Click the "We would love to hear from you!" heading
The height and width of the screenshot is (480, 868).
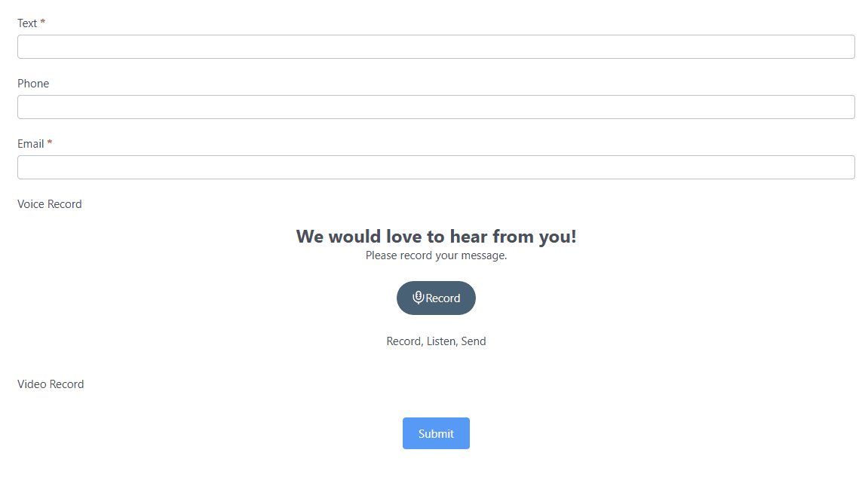[436, 236]
